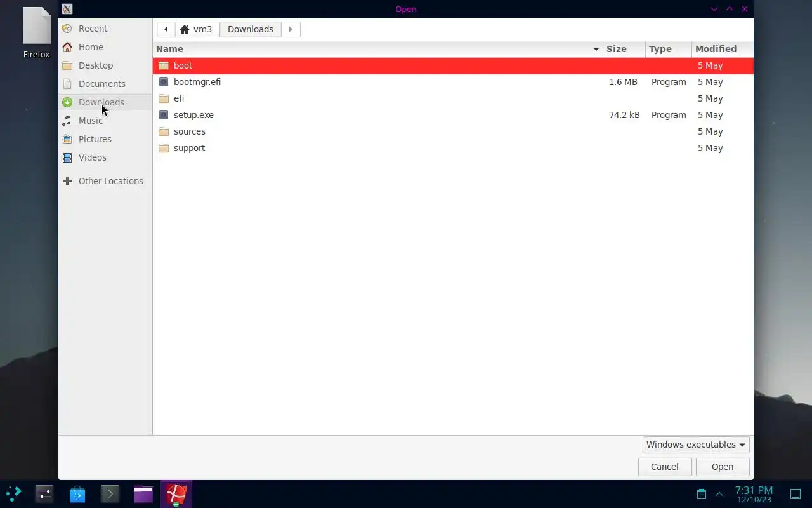Click the red active app taskbar icon
This screenshot has height=508, width=812.
point(176,494)
